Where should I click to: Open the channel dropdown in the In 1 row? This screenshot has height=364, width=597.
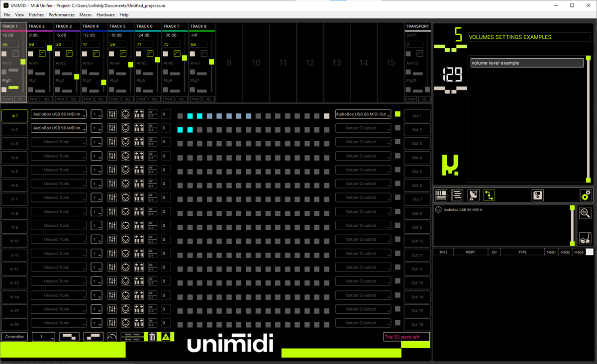[x=97, y=114]
